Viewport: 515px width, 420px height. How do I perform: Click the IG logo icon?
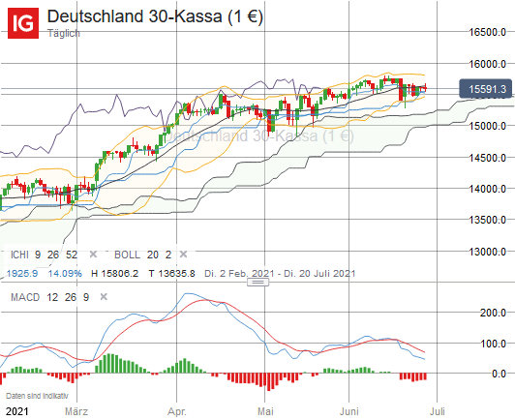point(23,23)
